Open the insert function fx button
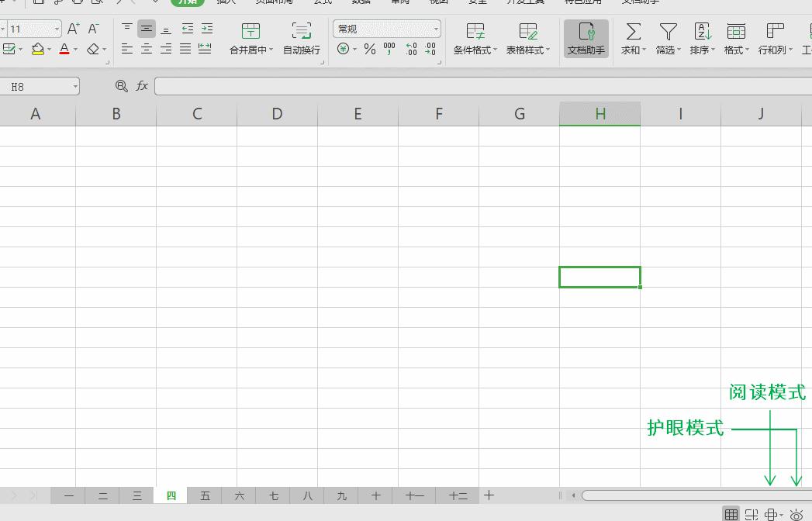812x521 pixels. coord(142,86)
